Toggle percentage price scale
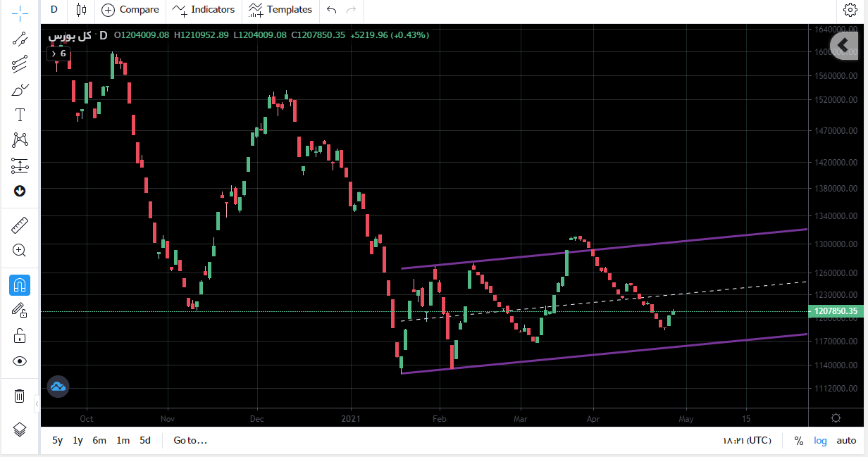Screen dimensions: 868x457 [x=799, y=441]
